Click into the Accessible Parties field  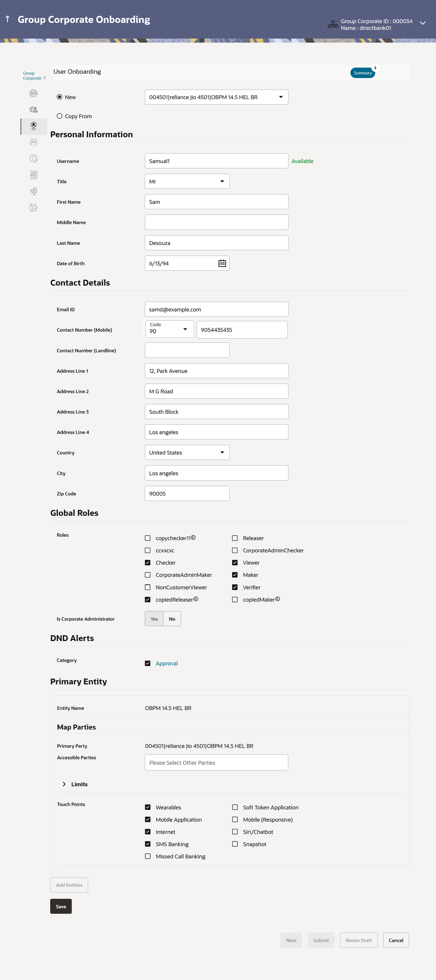216,762
